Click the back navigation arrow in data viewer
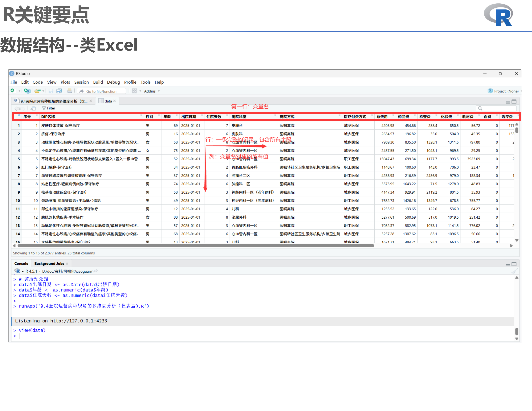 [17, 108]
